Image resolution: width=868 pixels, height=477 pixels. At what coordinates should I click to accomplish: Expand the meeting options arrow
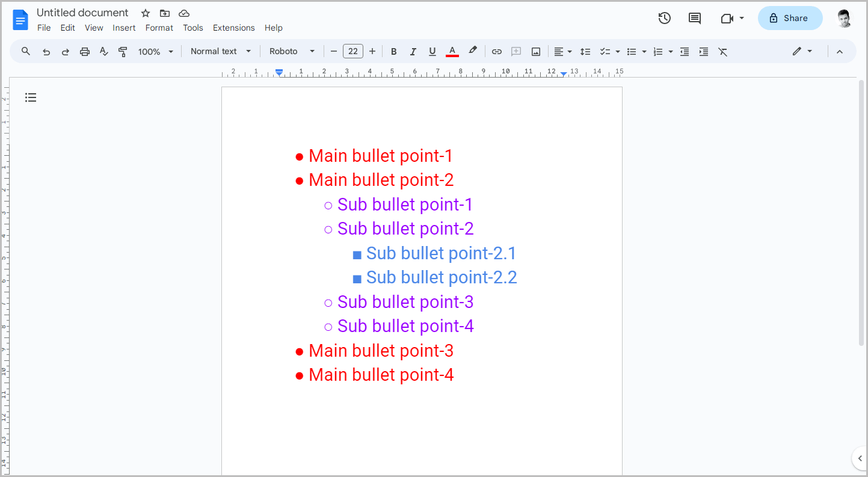742,18
